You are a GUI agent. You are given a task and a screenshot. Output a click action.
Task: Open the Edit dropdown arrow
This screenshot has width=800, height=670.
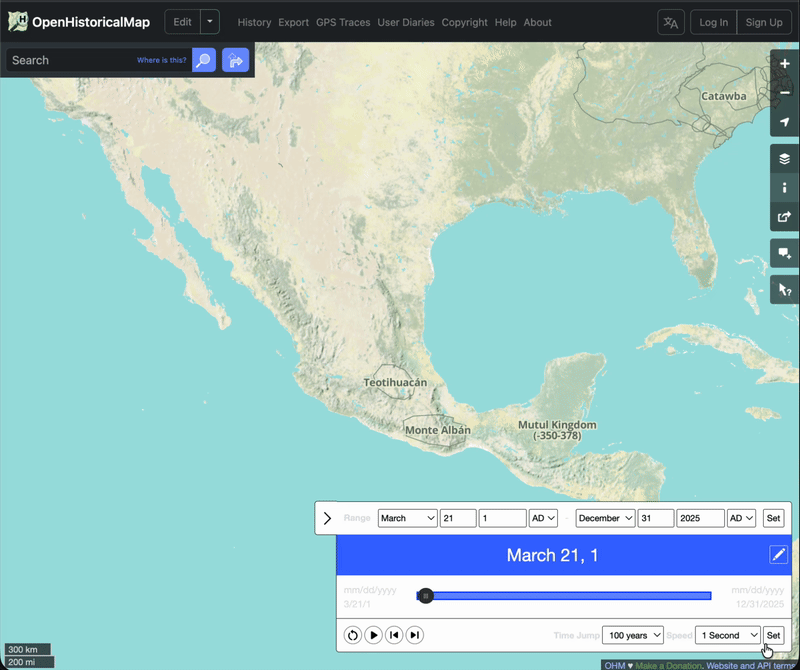[210, 22]
